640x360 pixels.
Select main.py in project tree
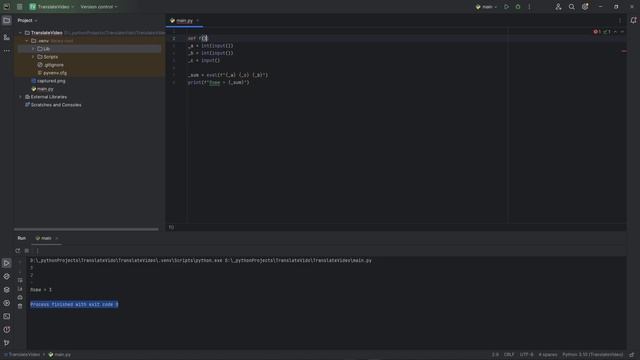tap(42, 89)
